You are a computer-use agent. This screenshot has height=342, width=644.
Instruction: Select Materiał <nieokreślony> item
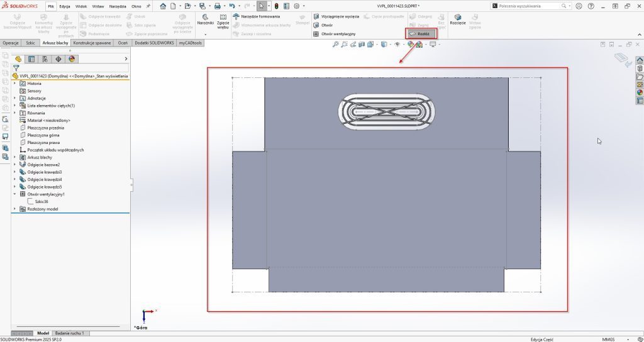pos(49,120)
